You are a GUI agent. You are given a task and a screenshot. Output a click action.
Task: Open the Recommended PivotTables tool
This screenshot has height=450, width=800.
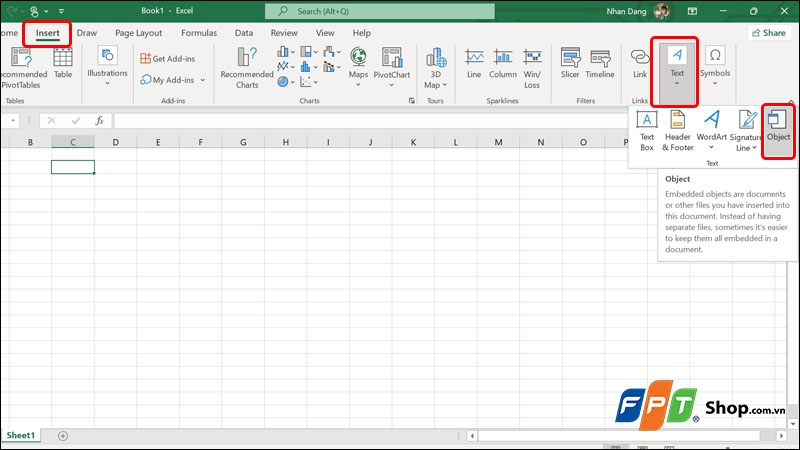23,68
